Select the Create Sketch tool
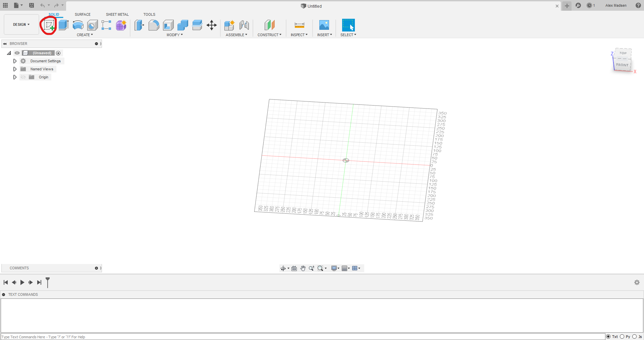 tap(49, 25)
